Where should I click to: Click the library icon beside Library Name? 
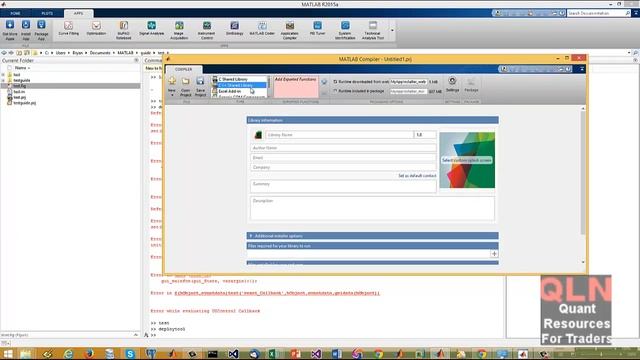coord(258,135)
